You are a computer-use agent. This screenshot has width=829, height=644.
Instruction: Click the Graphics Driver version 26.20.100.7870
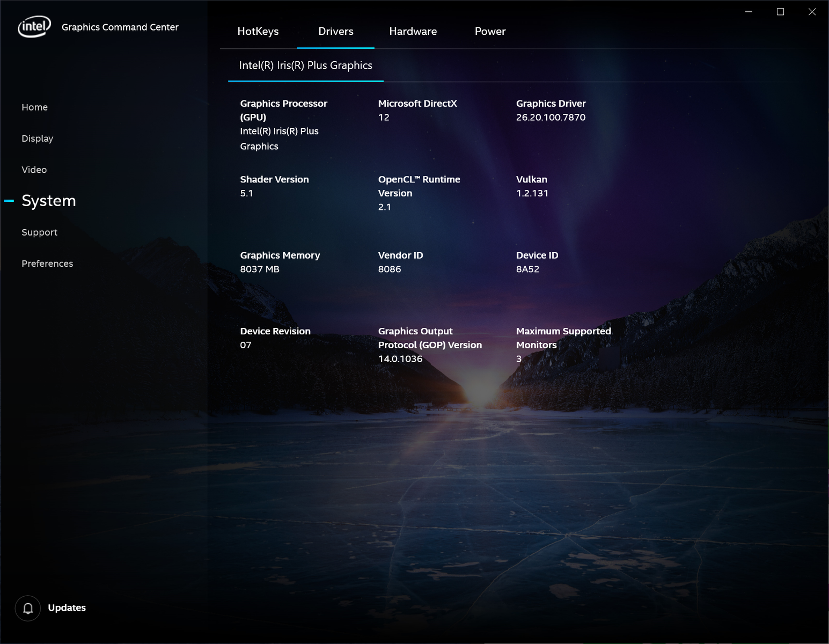tap(551, 117)
